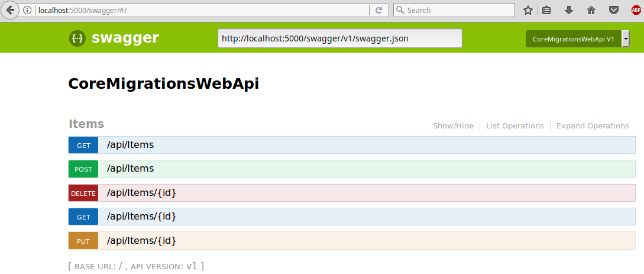
Task: Click the Adblock Plus ABP icon
Action: coord(636,10)
